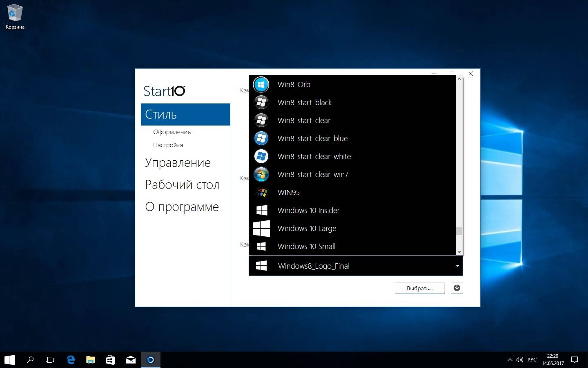Screen dimensions: 588x368
Task: Choose the Windows 10 Insider logo icon
Action: 262,210
